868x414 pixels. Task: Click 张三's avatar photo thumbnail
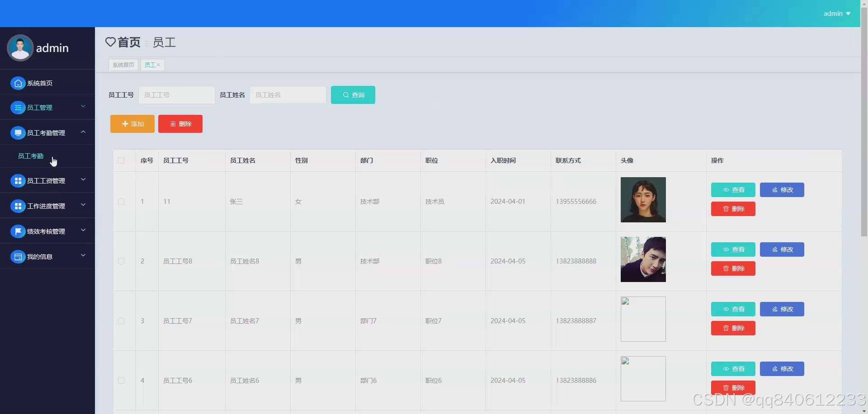tap(643, 200)
